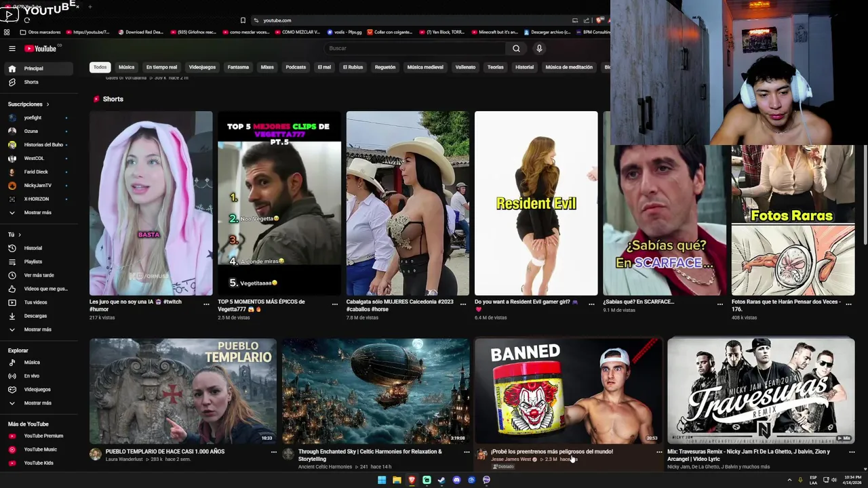Viewport: 868px width, 488px height.
Task: Click the YouTube logo in the header
Action: (x=41, y=48)
